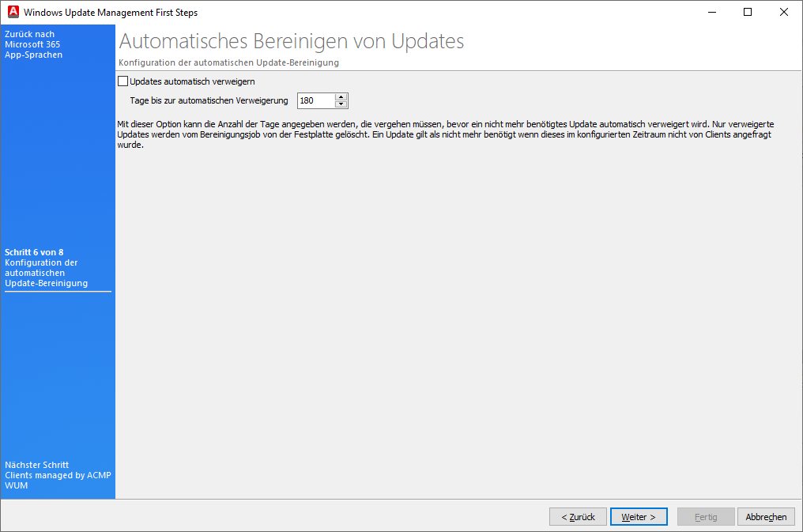This screenshot has height=532, width=803.
Task: Proceed with the 'Weiter >' button
Action: pyautogui.click(x=639, y=517)
